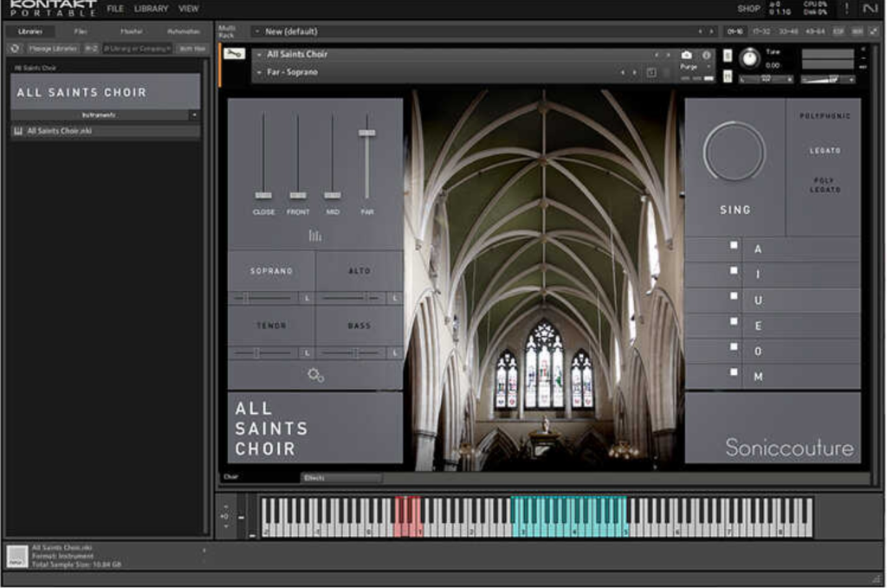887x588 pixels.
Task: Click the Tune knob
Action: (x=750, y=58)
